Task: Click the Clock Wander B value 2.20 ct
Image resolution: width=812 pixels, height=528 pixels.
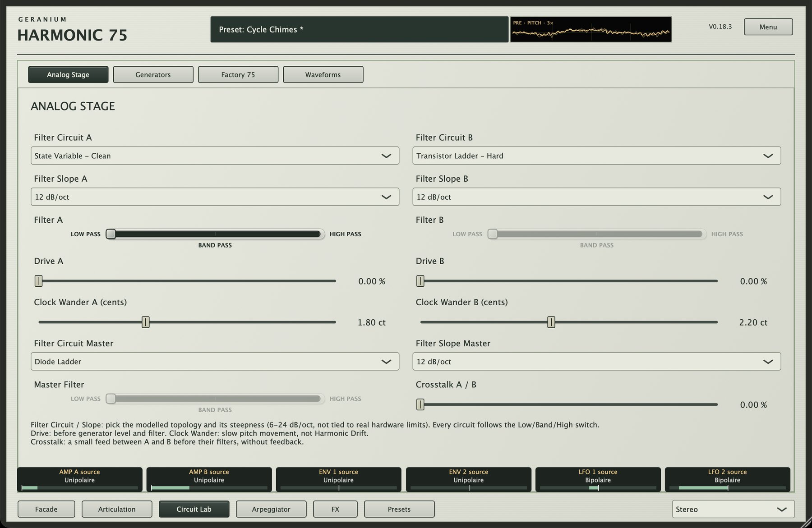Action: [x=753, y=322]
